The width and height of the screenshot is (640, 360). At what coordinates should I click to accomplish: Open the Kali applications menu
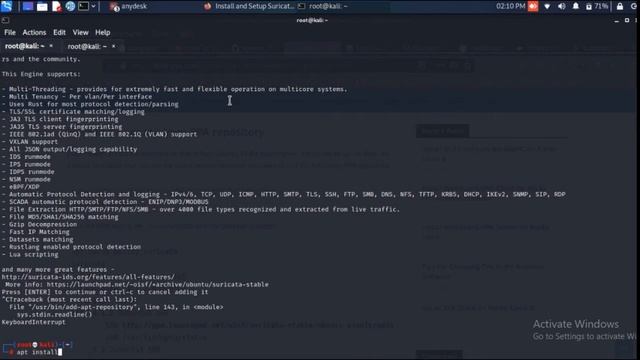point(7,6)
